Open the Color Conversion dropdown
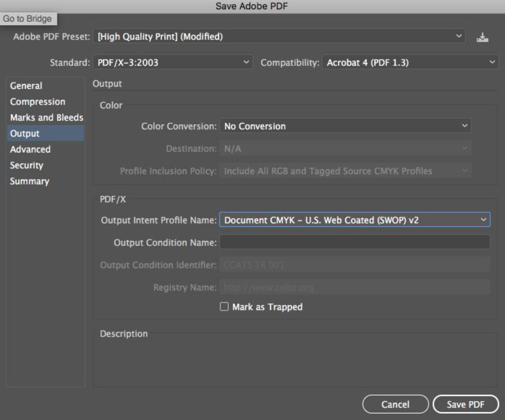505x420 pixels. tap(345, 126)
